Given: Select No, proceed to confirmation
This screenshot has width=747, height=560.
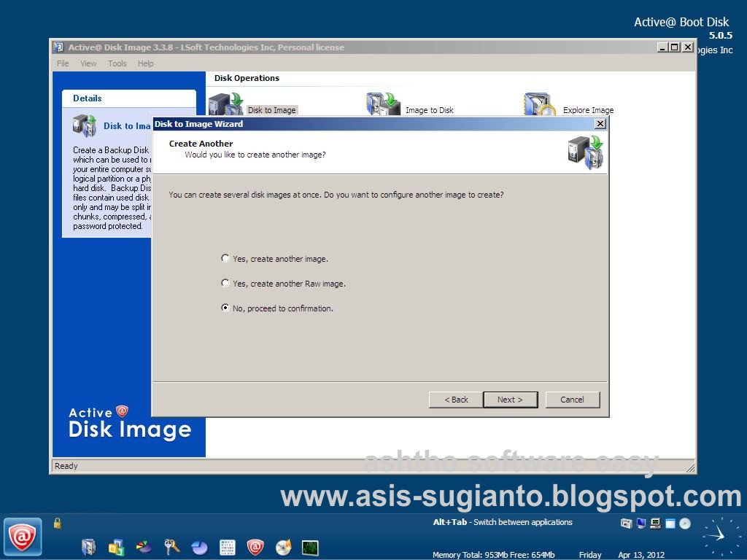Looking at the screenshot, I should [225, 308].
